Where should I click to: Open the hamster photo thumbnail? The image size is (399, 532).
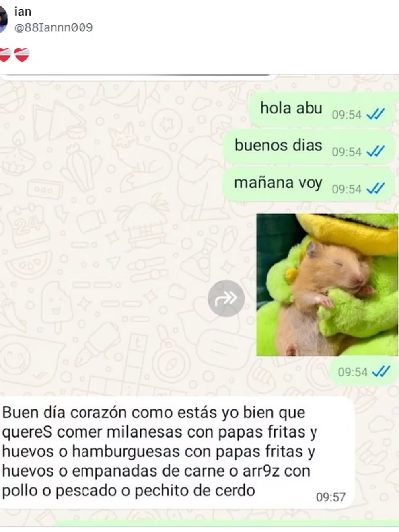pyautogui.click(x=327, y=285)
